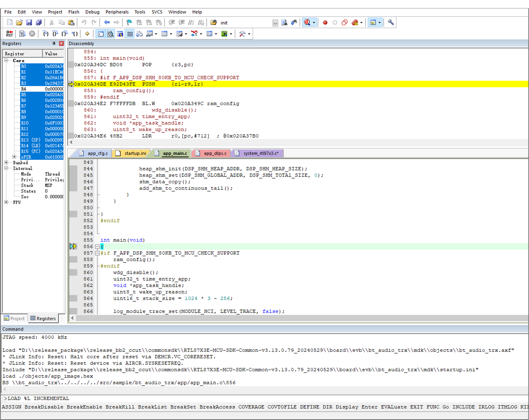Open the find combo box dropdown arrow
This screenshot has height=420, width=529.
[275, 23]
